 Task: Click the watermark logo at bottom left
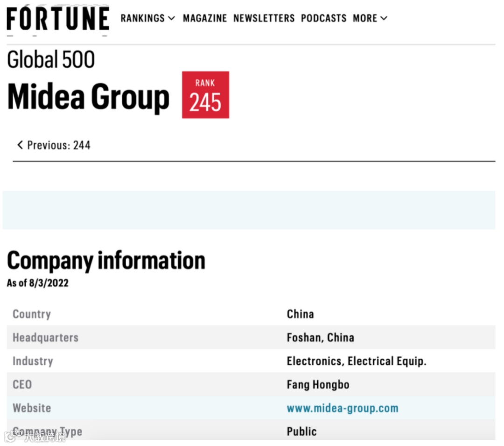coord(35,437)
